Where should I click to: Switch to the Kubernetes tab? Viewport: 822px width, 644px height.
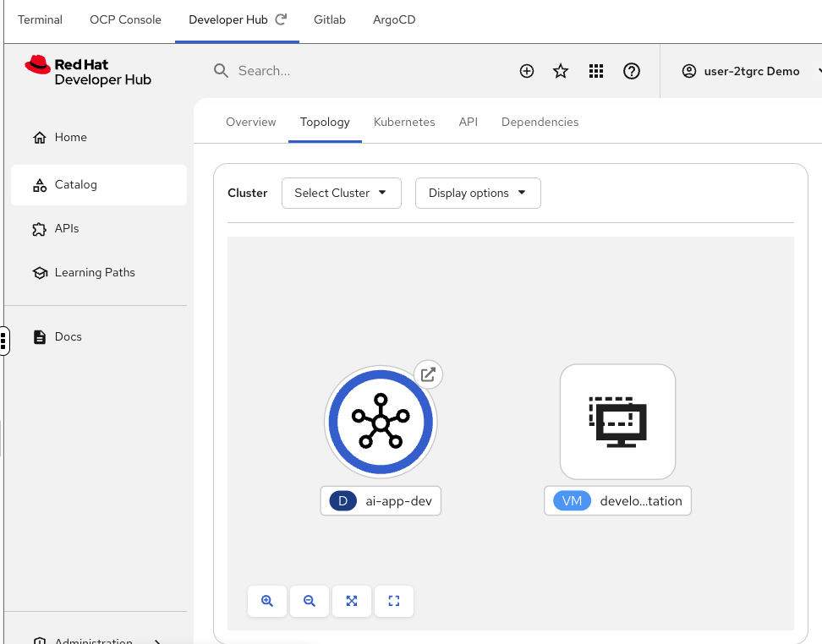click(x=404, y=122)
